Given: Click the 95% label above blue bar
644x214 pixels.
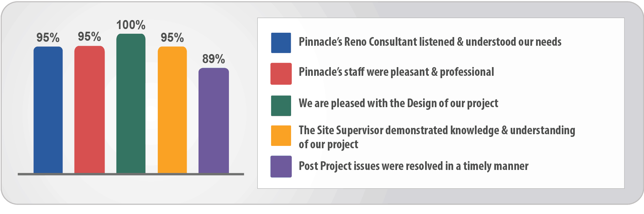Looking at the screenshot, I should pyautogui.click(x=48, y=38).
